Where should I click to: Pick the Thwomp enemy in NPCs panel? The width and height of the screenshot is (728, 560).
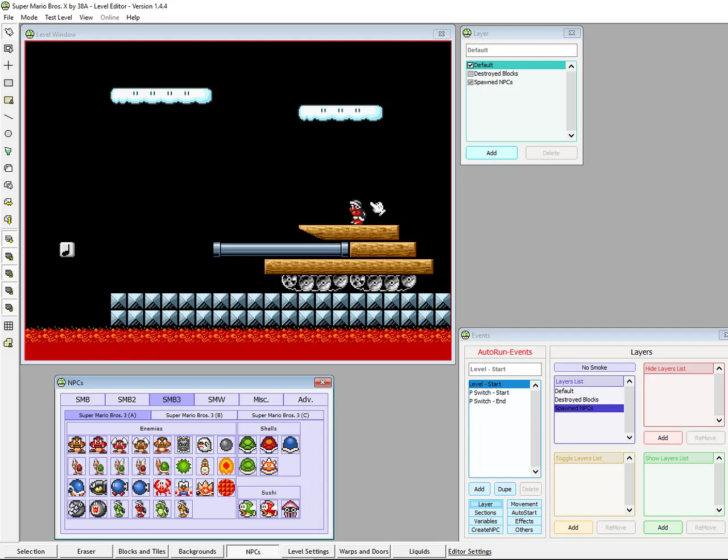click(184, 445)
